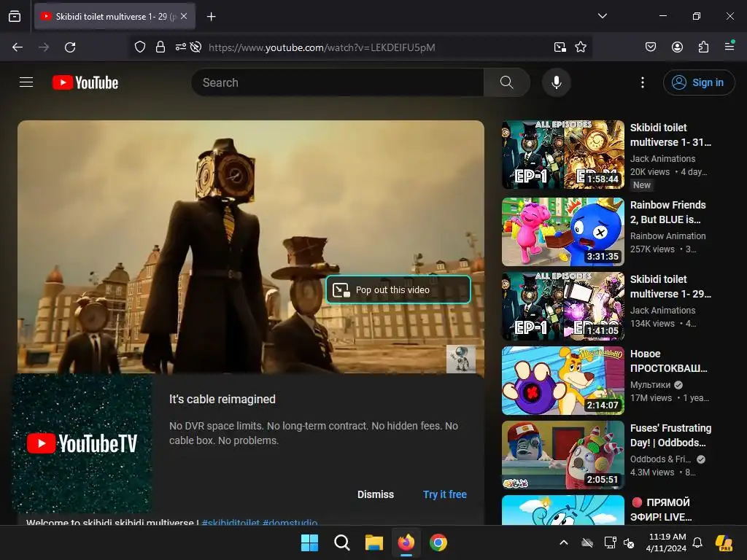The height and width of the screenshot is (560, 747).
Task: Open notifications bell in taskbar
Action: point(697,542)
